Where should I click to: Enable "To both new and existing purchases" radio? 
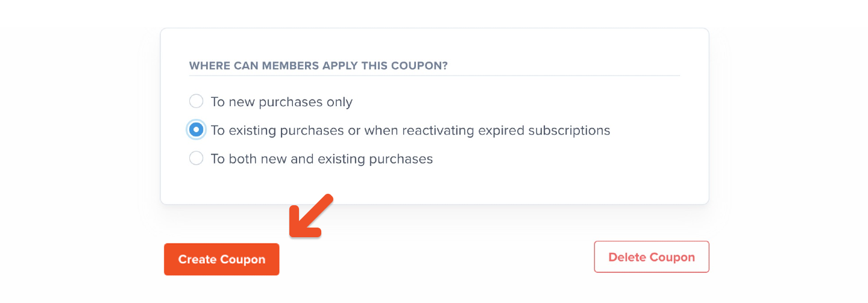tap(196, 159)
